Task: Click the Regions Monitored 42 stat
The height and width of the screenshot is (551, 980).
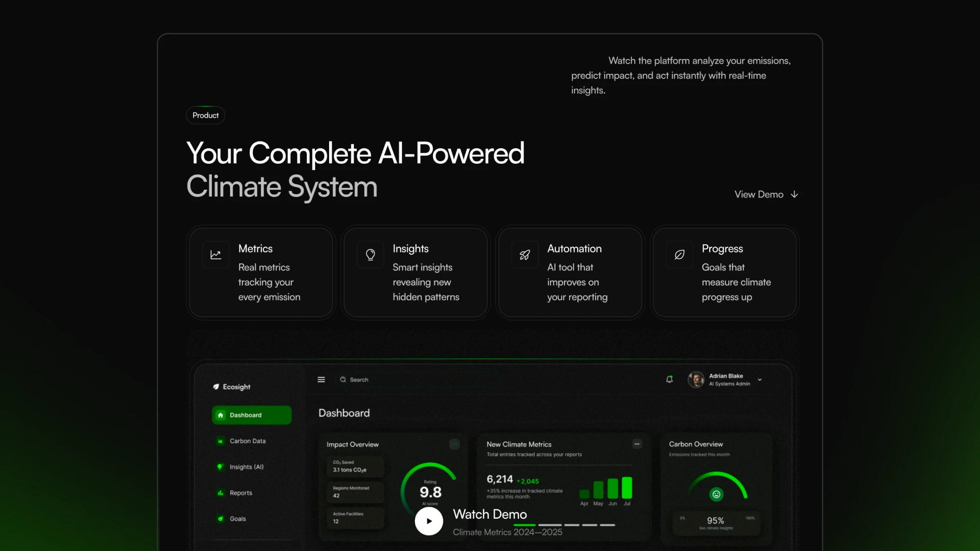Action: point(355,492)
